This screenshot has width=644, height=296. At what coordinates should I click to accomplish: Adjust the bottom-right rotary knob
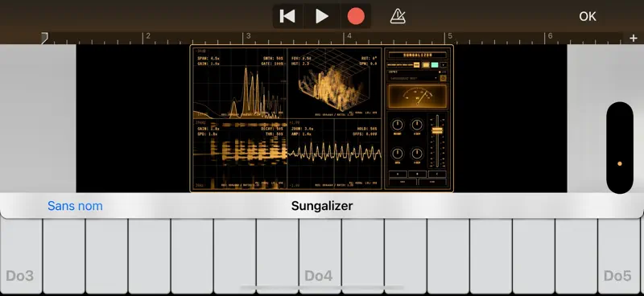tap(417, 154)
